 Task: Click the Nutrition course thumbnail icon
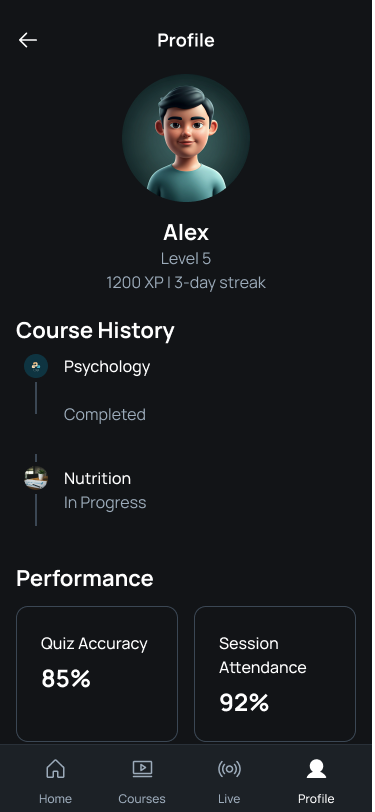coord(36,478)
